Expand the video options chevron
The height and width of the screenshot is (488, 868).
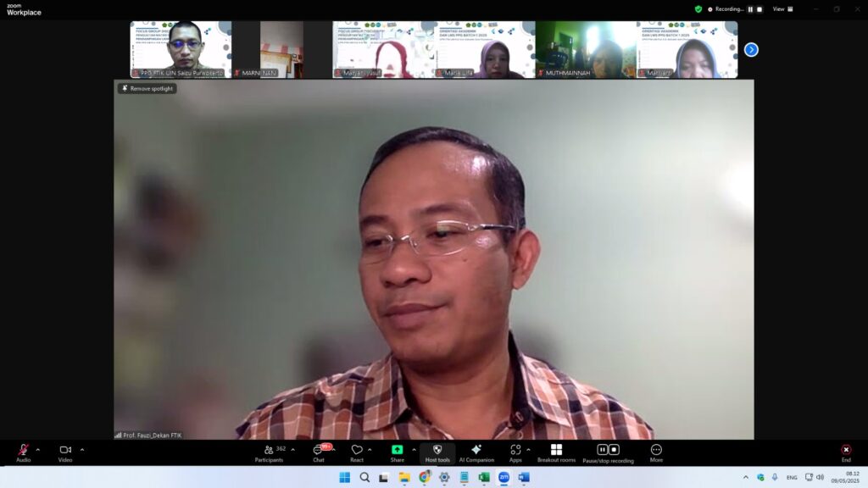[82, 450]
